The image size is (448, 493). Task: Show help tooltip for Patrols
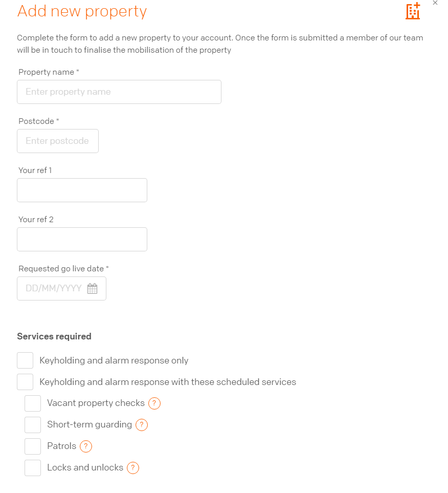click(x=86, y=446)
